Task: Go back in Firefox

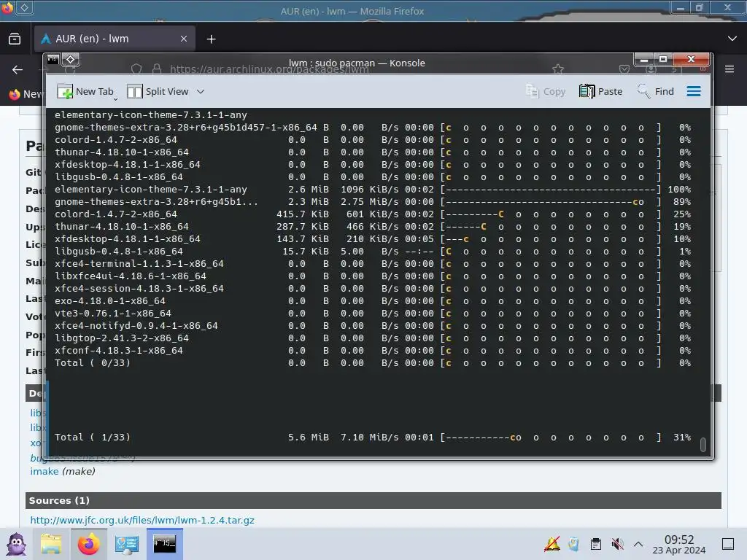Action: pos(18,70)
